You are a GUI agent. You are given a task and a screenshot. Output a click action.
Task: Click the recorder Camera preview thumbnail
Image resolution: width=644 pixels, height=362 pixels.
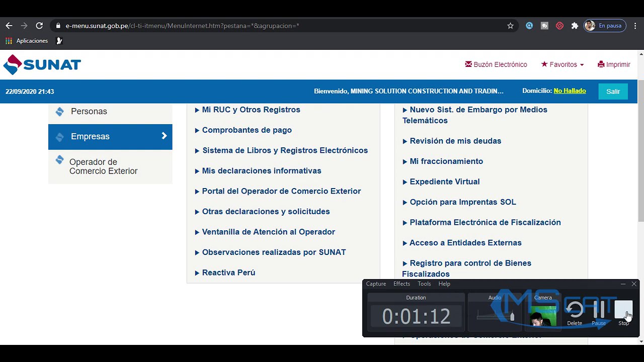click(543, 316)
